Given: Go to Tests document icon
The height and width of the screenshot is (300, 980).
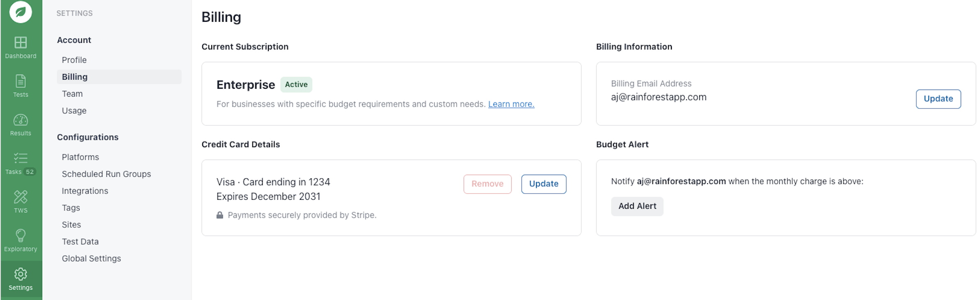Looking at the screenshot, I should 21,81.
